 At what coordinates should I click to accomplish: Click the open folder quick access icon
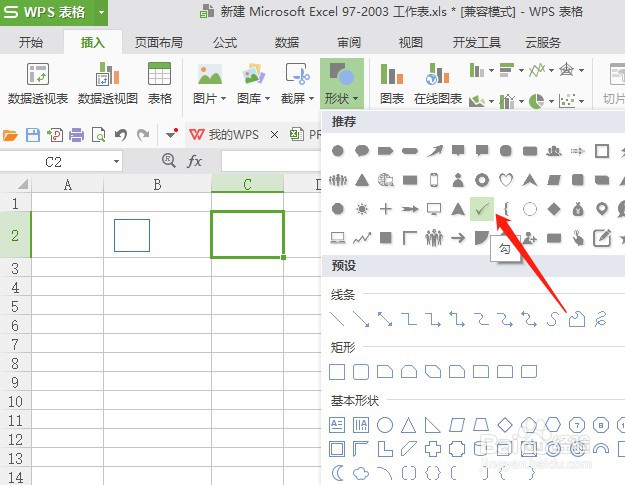(10, 135)
